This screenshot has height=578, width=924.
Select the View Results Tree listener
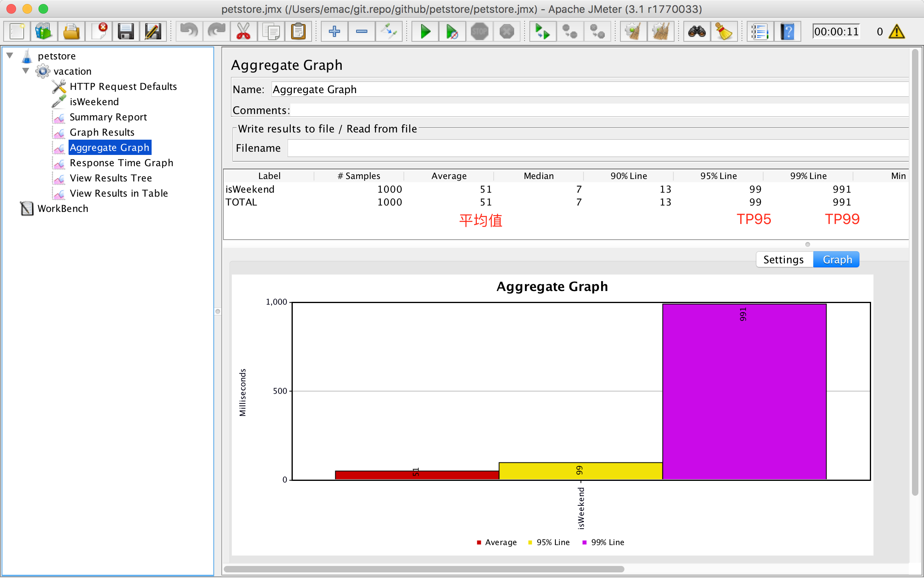110,177
